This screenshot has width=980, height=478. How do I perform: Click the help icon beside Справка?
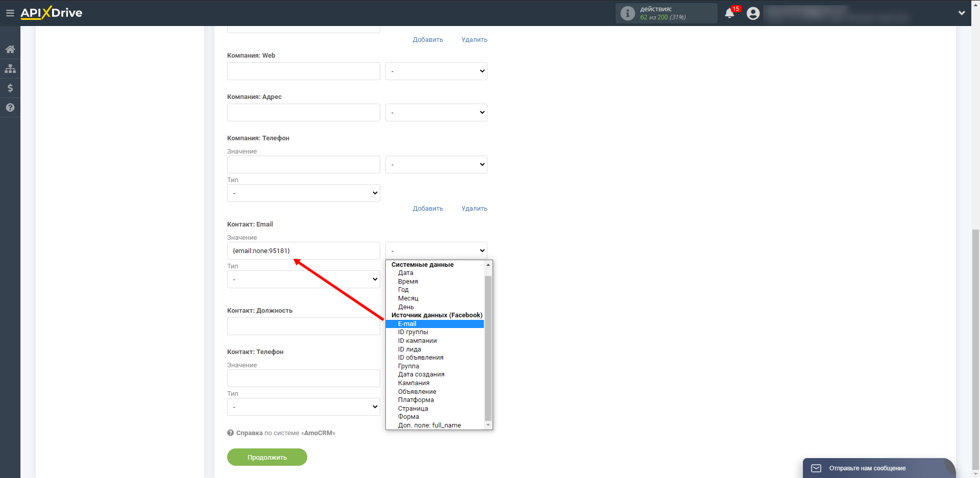(x=230, y=433)
